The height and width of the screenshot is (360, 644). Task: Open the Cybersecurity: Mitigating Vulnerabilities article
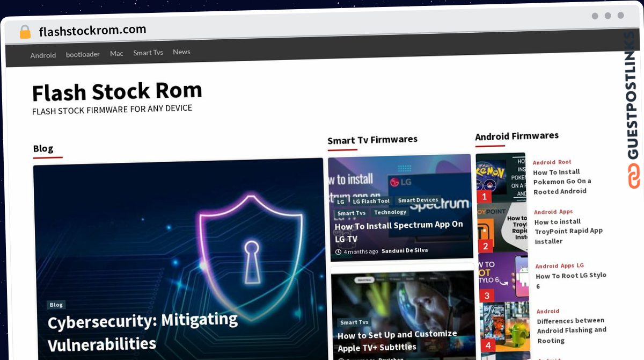coord(143,332)
